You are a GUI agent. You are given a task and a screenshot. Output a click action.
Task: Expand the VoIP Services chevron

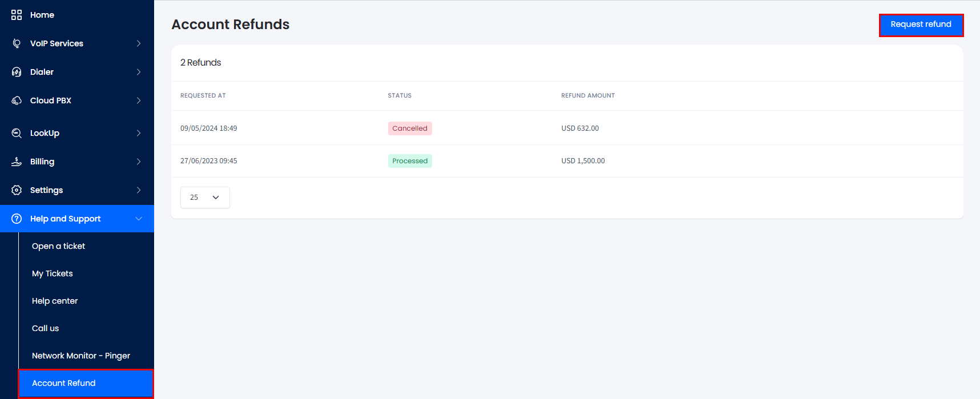coord(139,43)
